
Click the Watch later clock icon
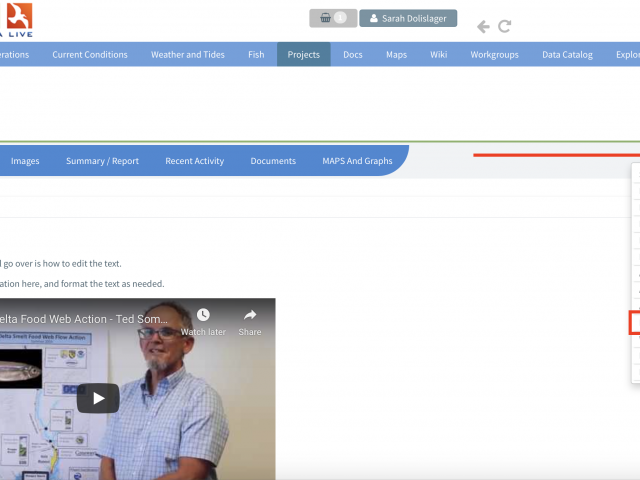203,315
